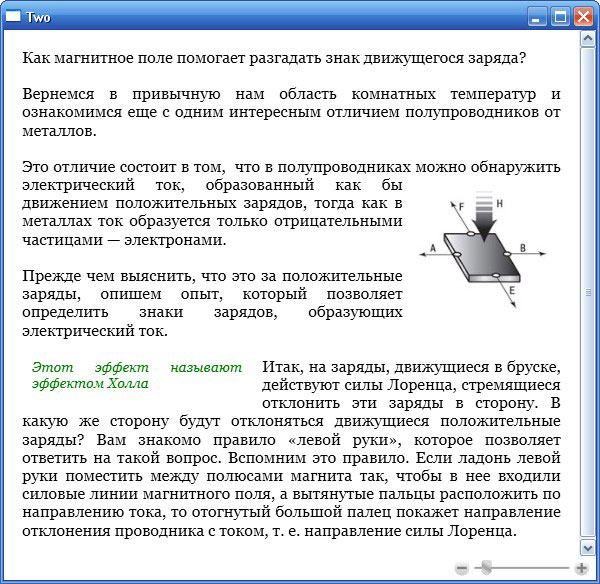Image resolution: width=600 pixels, height=584 pixels.
Task: Click the scroll up arrow
Action: pos(587,39)
